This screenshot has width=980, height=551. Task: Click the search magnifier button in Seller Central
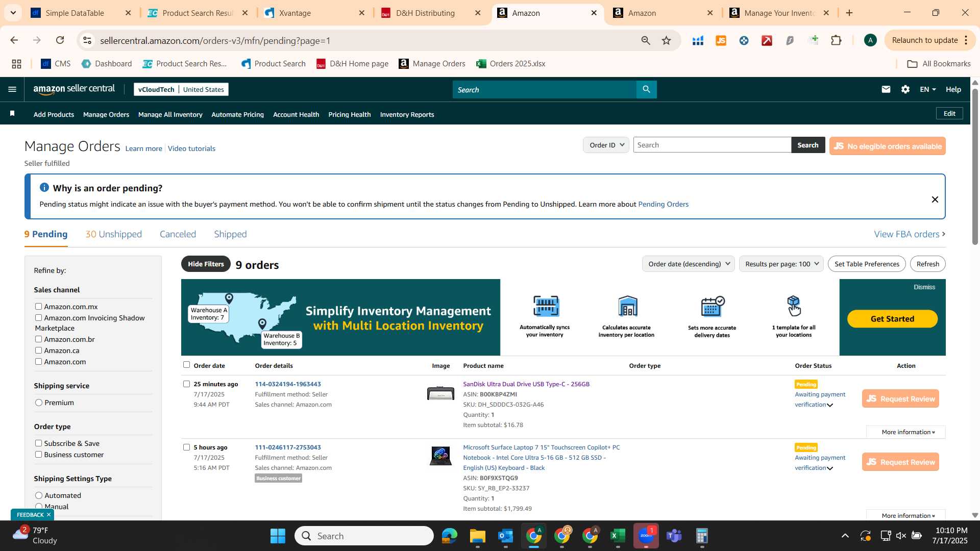pyautogui.click(x=646, y=89)
